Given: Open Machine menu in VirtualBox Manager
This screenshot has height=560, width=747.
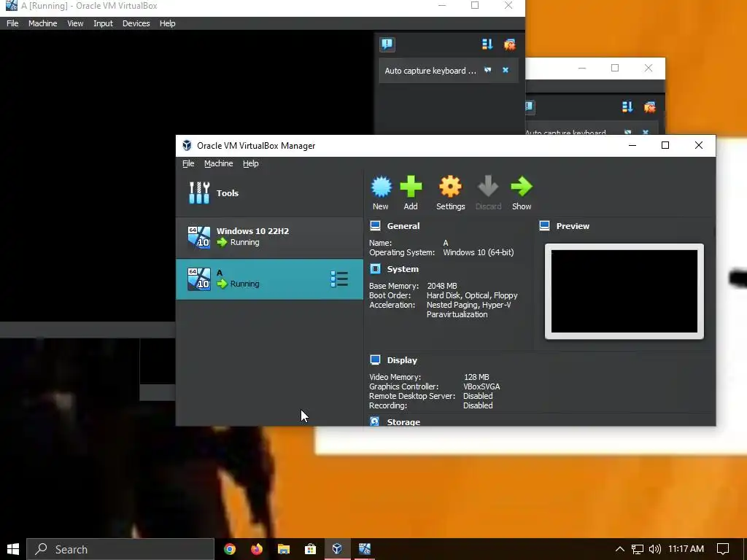Looking at the screenshot, I should point(219,163).
